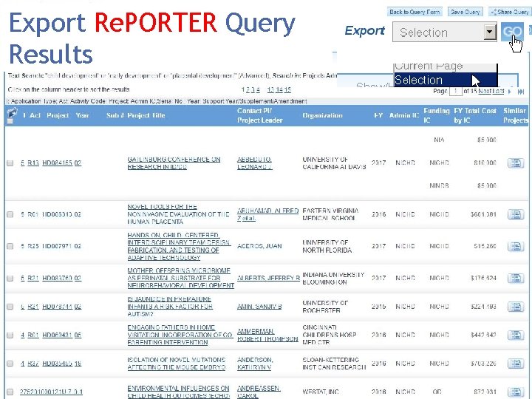This screenshot has width=532, height=399.
Task: Sort by FY Total Cost by IC header
Action: pos(475,115)
